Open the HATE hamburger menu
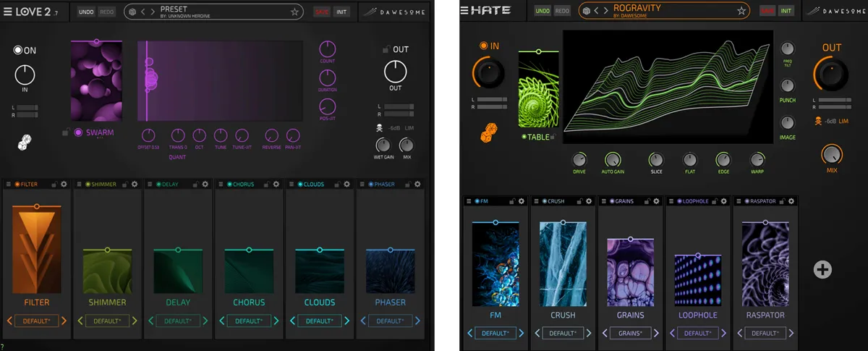 click(466, 11)
